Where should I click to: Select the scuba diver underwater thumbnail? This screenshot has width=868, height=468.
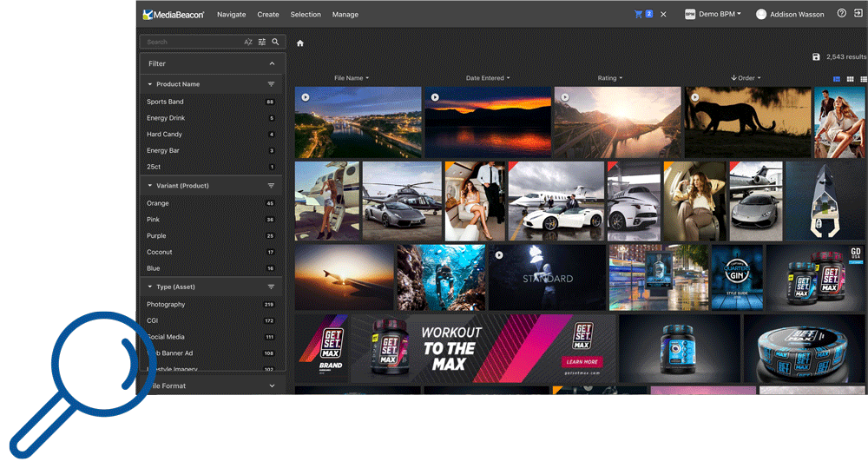(441, 278)
